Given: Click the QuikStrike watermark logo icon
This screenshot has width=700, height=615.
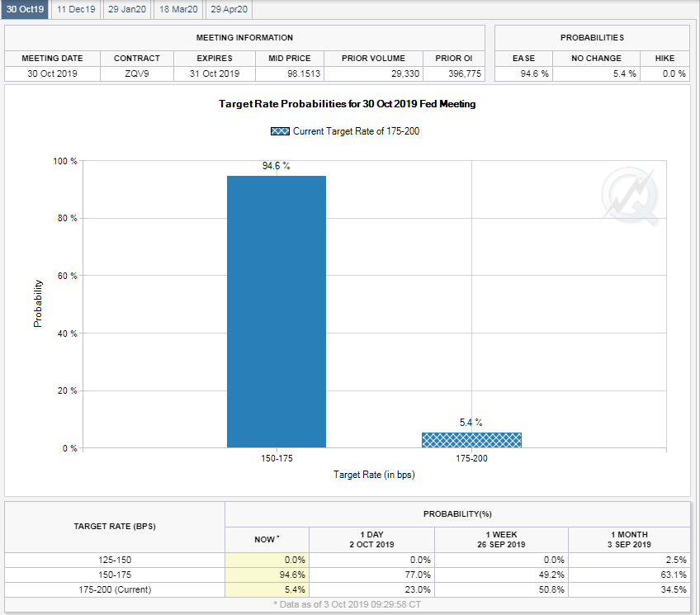Looking at the screenshot, I should click(630, 196).
